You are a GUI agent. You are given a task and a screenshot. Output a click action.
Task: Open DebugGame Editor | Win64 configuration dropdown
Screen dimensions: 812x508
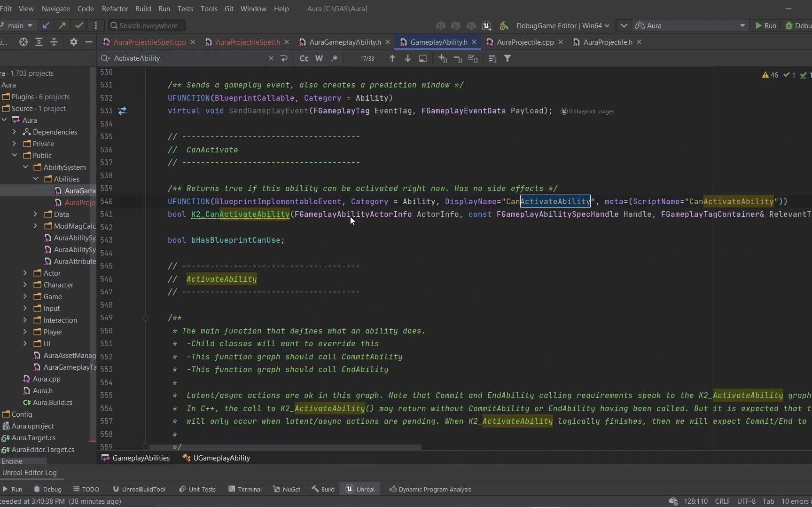point(562,25)
